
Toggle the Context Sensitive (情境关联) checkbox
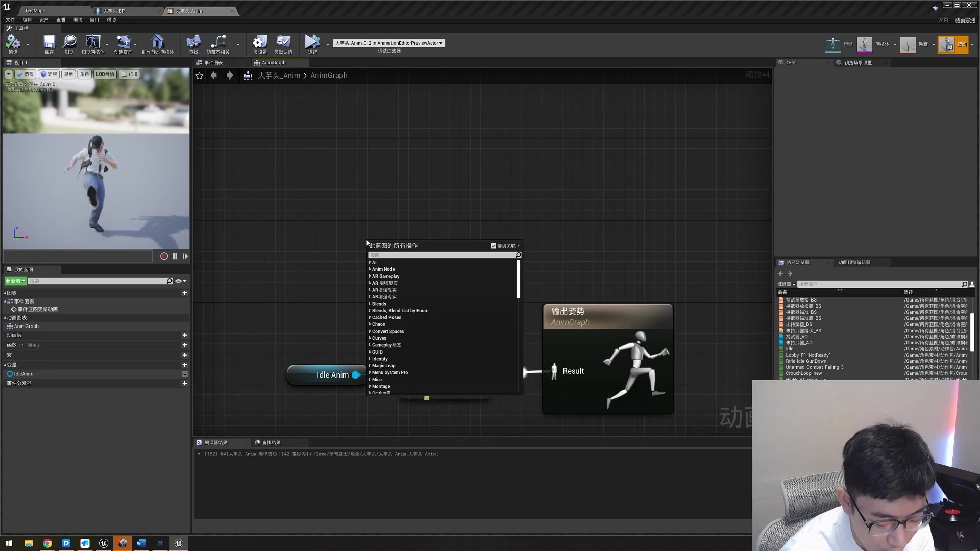point(494,246)
